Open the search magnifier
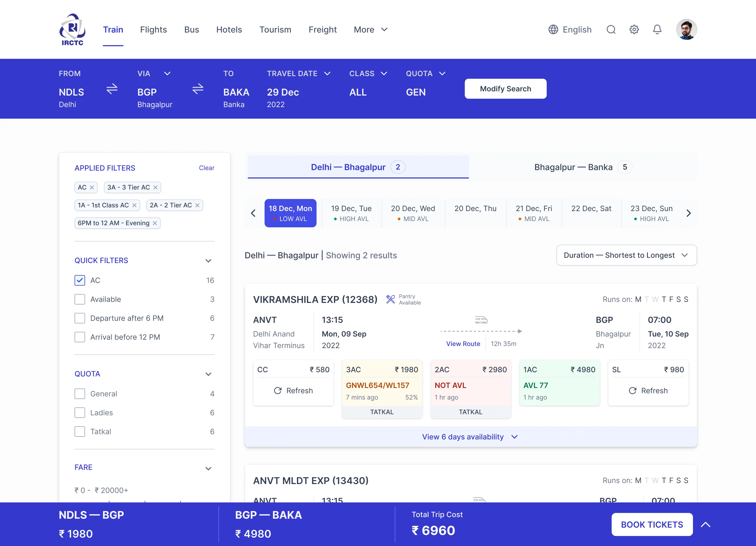 [611, 29]
